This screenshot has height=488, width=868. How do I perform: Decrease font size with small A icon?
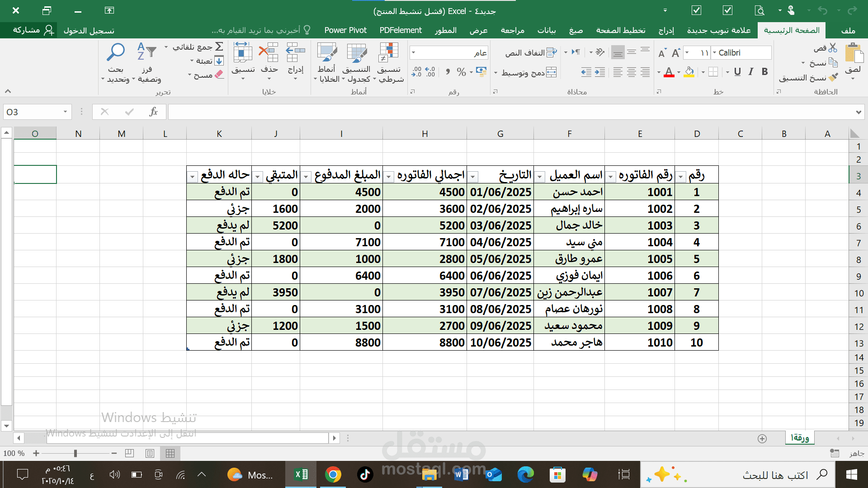(x=662, y=53)
